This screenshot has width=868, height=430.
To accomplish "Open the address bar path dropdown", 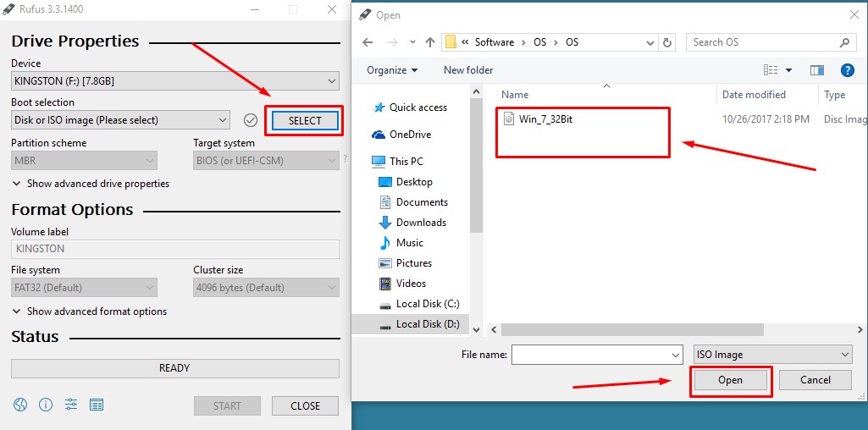I will click(651, 42).
